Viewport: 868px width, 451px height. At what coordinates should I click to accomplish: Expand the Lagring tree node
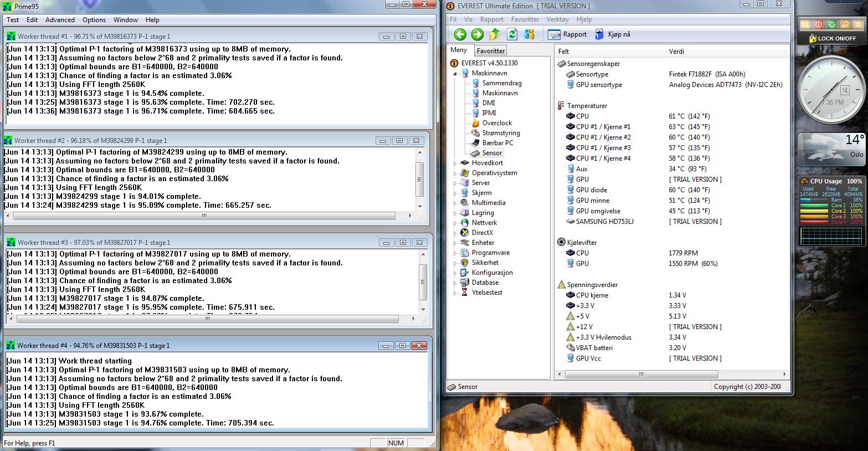[455, 213]
